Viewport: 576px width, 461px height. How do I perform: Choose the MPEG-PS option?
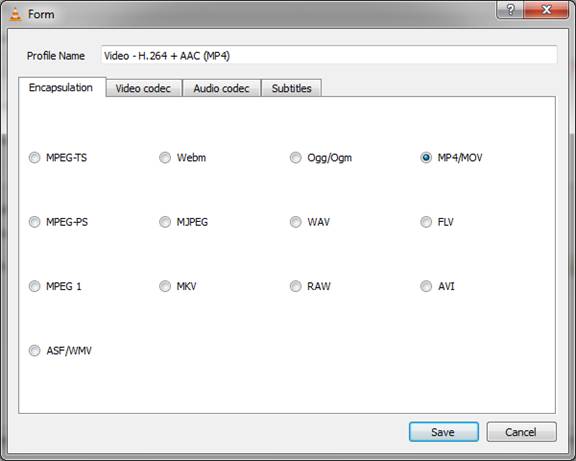coord(35,222)
